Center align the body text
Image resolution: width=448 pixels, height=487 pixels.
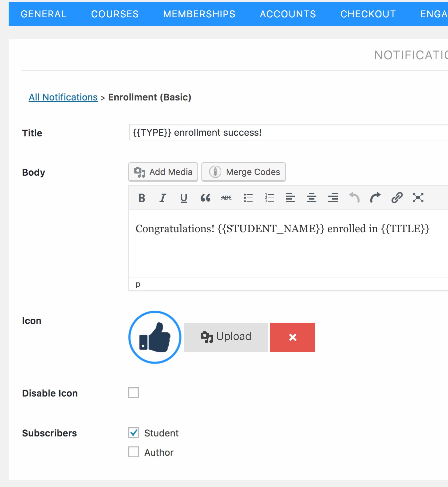click(312, 198)
